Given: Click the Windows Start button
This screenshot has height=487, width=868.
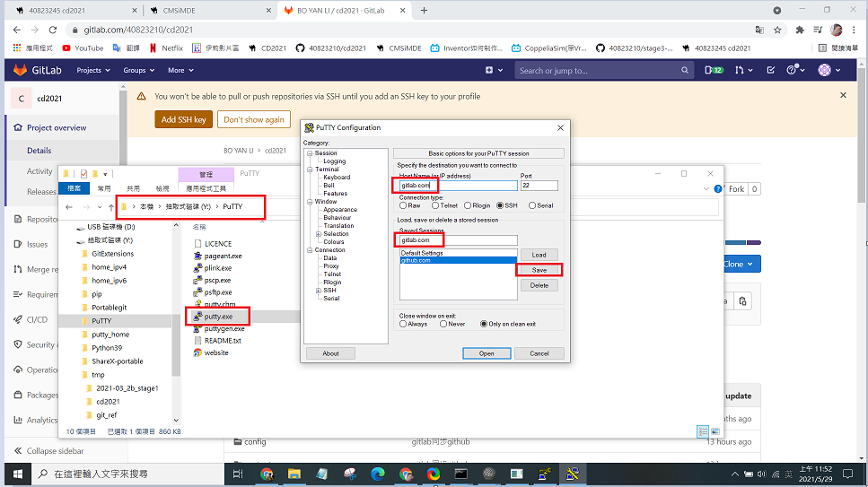Looking at the screenshot, I should pyautogui.click(x=18, y=474).
